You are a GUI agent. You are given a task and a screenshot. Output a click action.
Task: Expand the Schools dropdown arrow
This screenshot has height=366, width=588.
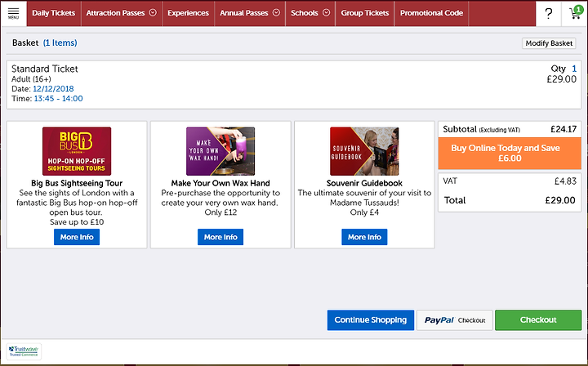326,13
